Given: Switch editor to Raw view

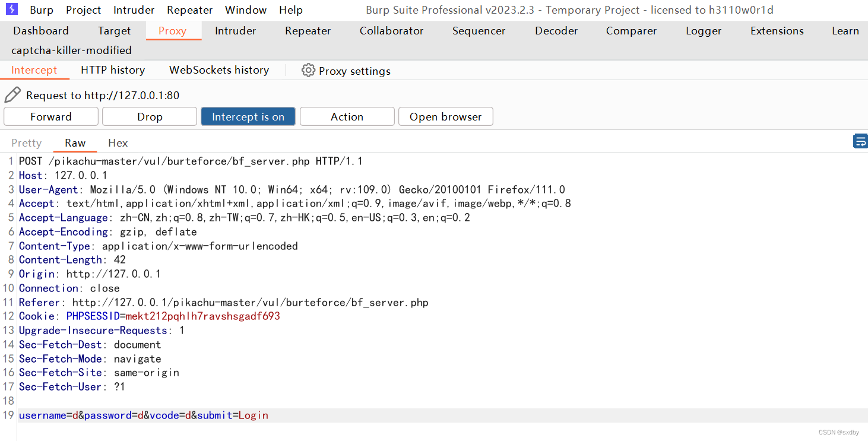Looking at the screenshot, I should click(x=75, y=143).
